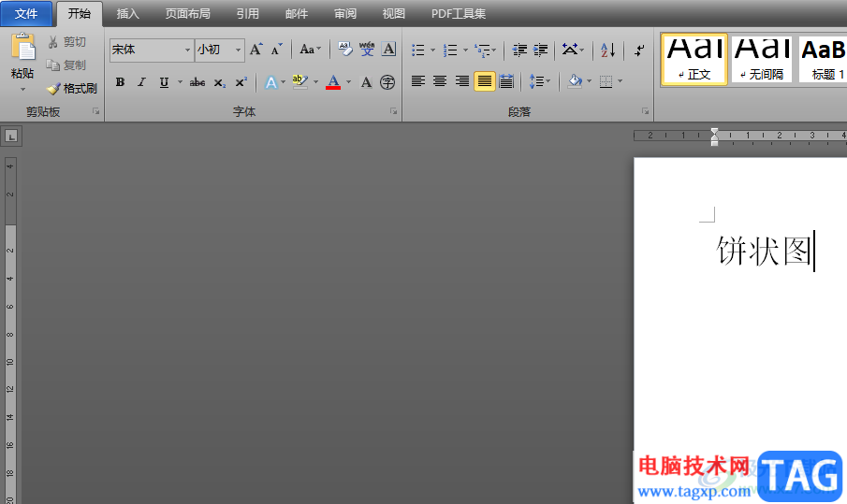Screen dimensions: 847x504
Task: Toggle italic formatting
Action: [141, 82]
